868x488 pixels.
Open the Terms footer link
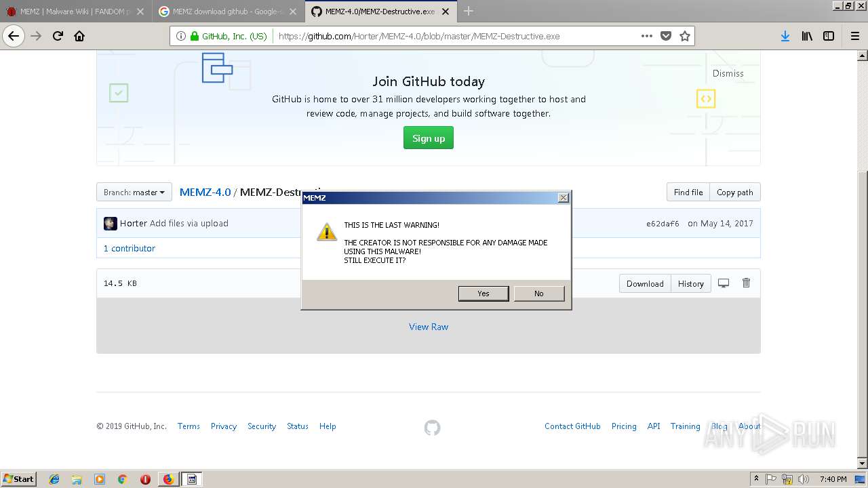coord(189,426)
